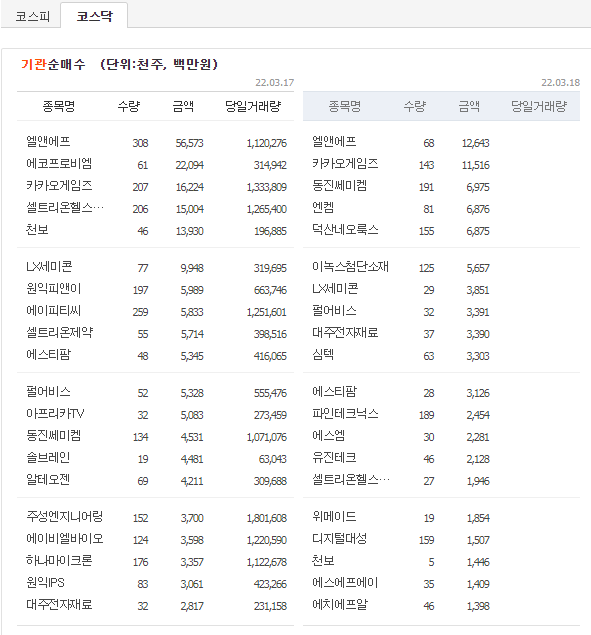Image resolution: width=591 pixels, height=635 pixels.
Task: Select the 코스닥 tab
Action: click(x=94, y=16)
